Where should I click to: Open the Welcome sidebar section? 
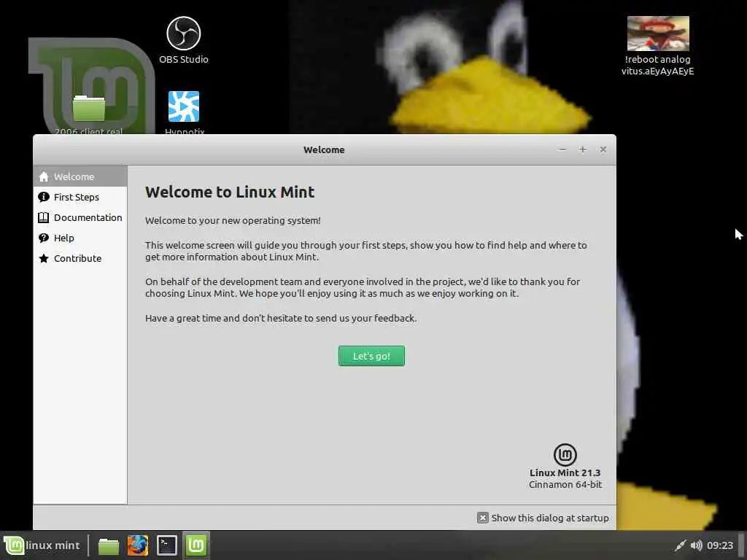[x=80, y=176]
